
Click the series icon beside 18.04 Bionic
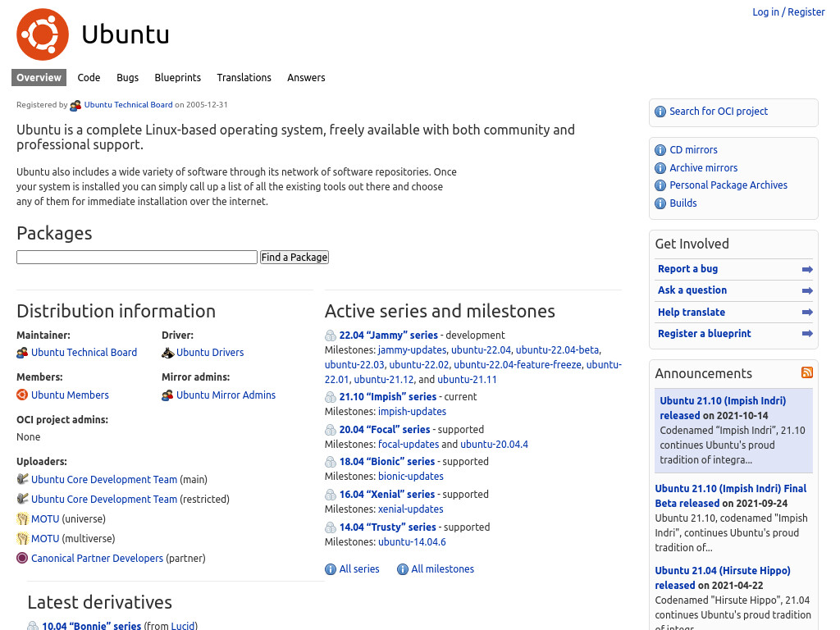pyautogui.click(x=331, y=462)
